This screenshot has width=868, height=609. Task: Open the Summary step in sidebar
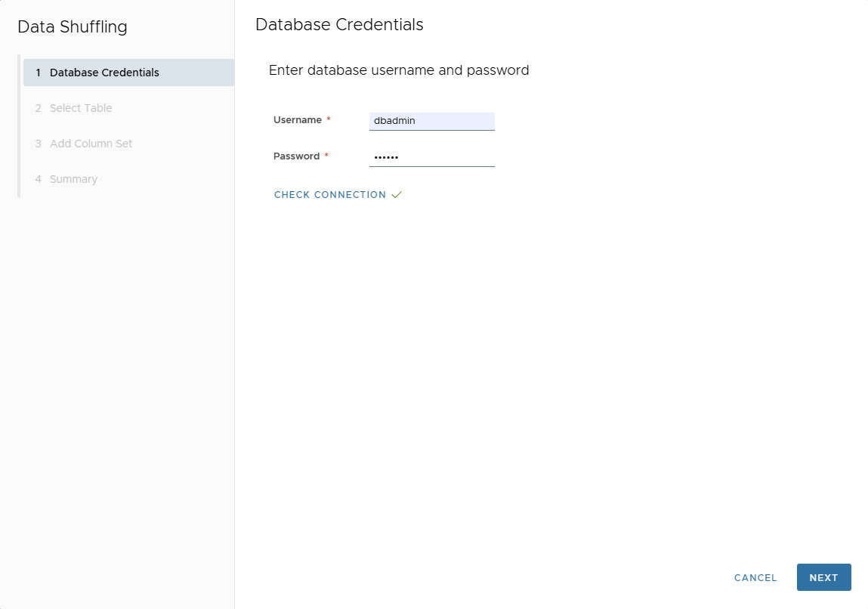pyautogui.click(x=73, y=179)
